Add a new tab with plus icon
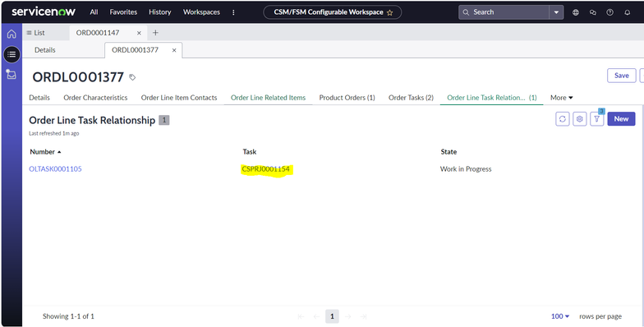Image resolution: width=644 pixels, height=327 pixels. pos(155,33)
